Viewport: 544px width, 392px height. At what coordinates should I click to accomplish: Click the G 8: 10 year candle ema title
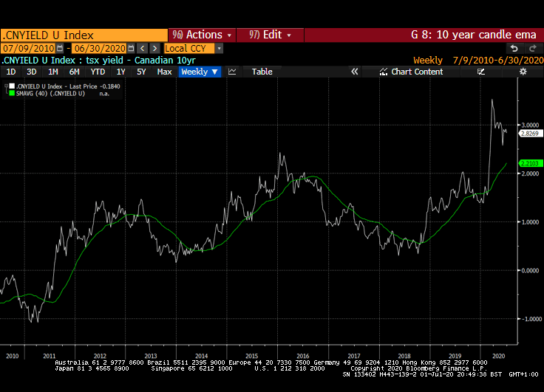click(474, 35)
